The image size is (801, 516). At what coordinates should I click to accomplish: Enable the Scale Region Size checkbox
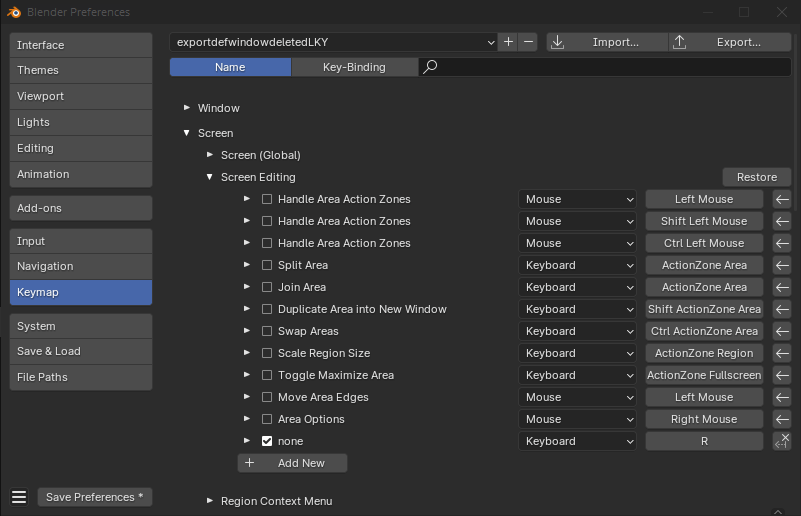[x=267, y=353]
